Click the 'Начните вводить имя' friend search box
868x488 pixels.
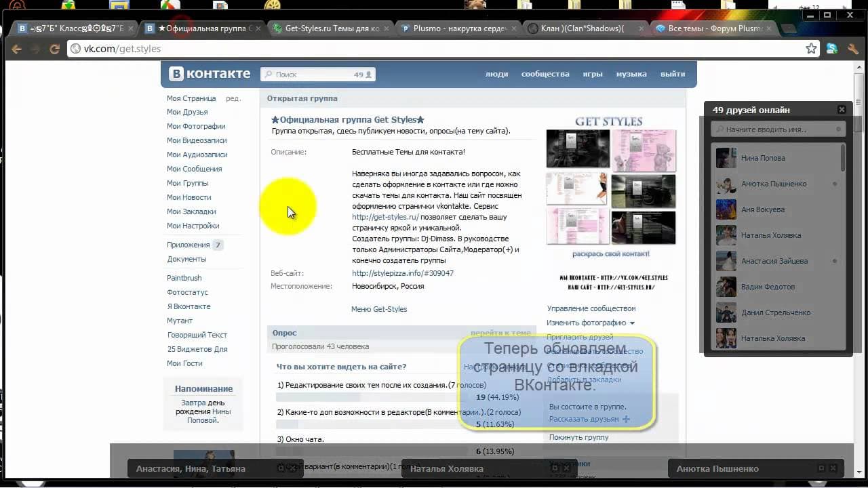tap(778, 129)
